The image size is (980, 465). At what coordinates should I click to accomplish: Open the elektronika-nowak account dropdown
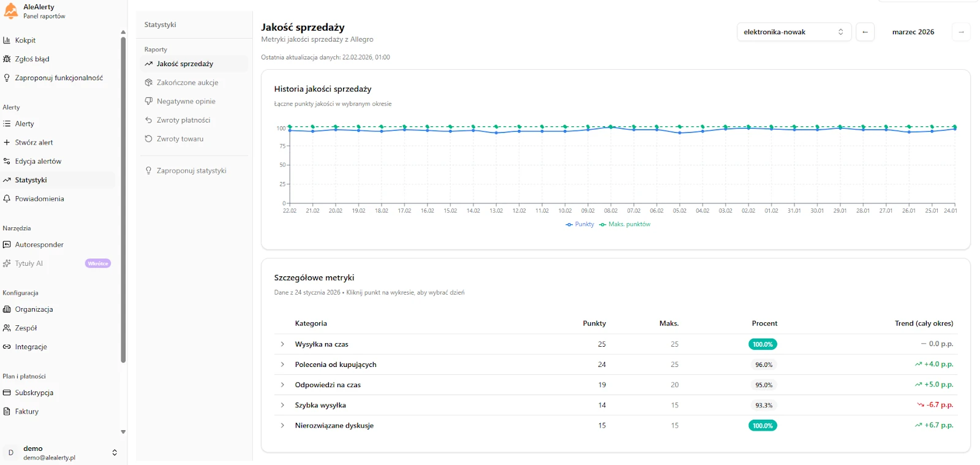coord(794,32)
